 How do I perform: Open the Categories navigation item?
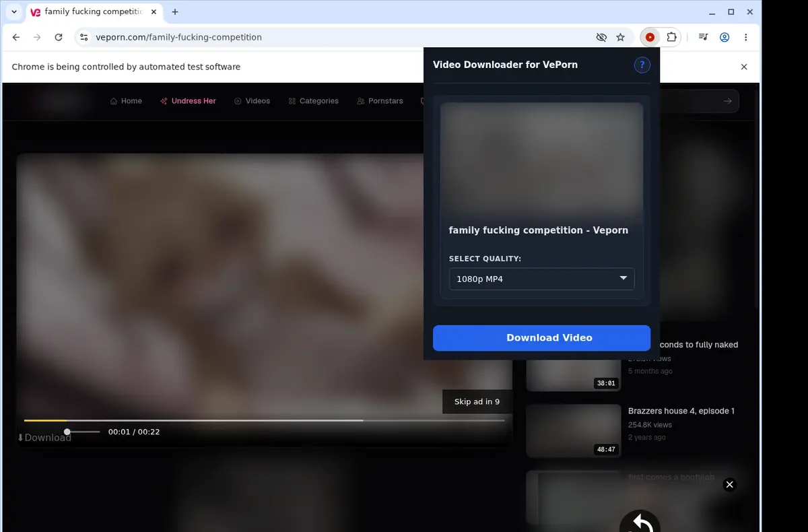pyautogui.click(x=313, y=101)
